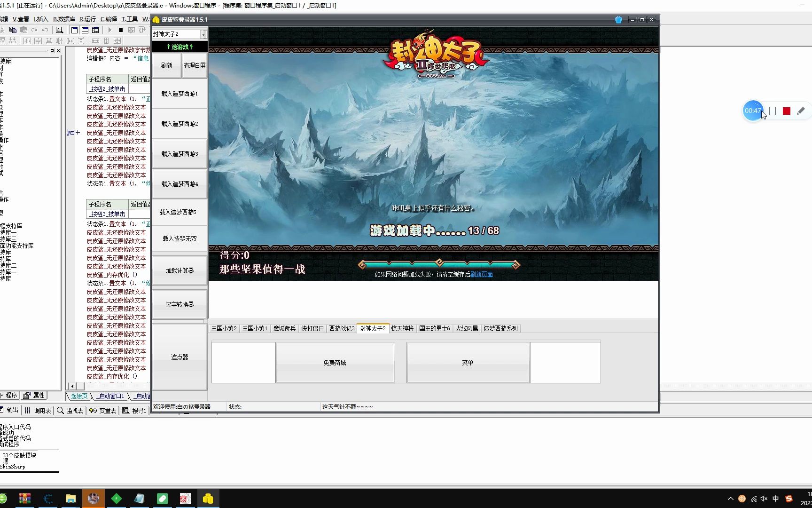812x508 pixels.
Task: Click the 载入造梦西游3 button
Action: [x=180, y=154]
